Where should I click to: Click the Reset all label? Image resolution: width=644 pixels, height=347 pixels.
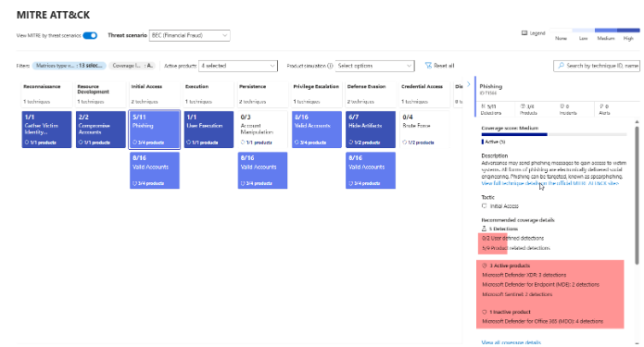pos(444,66)
